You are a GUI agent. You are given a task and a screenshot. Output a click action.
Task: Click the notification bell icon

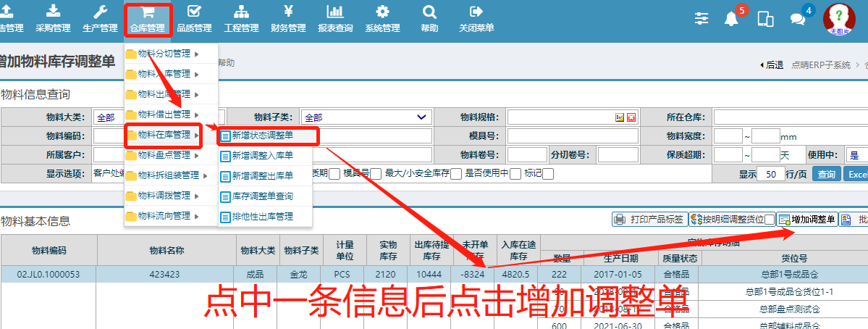(731, 20)
